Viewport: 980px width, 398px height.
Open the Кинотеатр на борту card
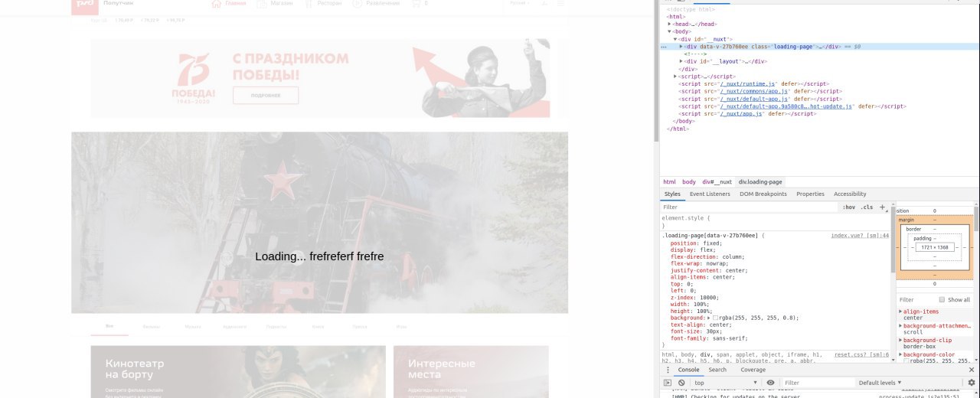pos(238,372)
